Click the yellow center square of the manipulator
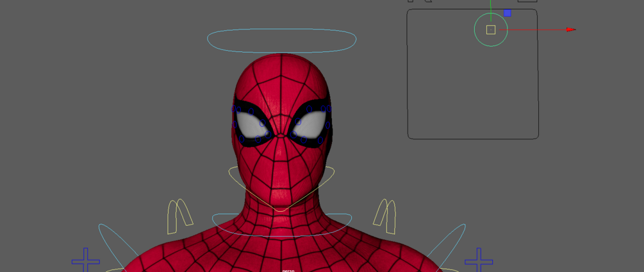The width and height of the screenshot is (644, 272). 491,30
